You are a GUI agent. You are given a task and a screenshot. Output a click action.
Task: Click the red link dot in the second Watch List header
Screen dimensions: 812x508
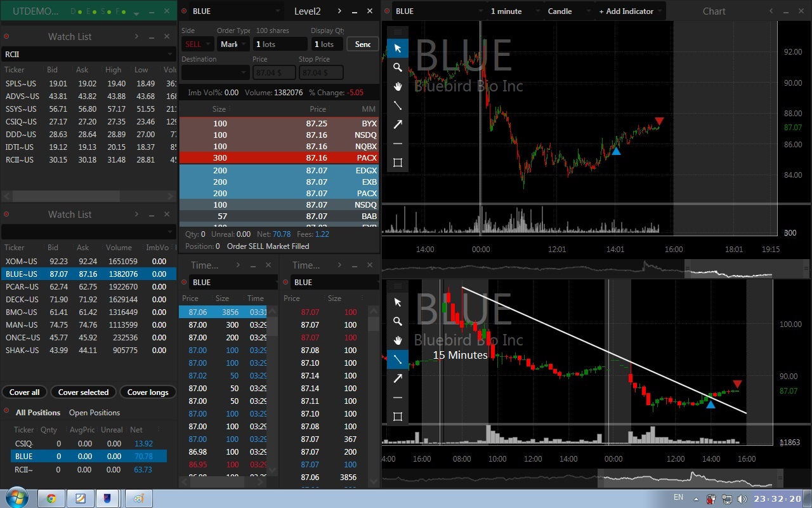point(6,215)
